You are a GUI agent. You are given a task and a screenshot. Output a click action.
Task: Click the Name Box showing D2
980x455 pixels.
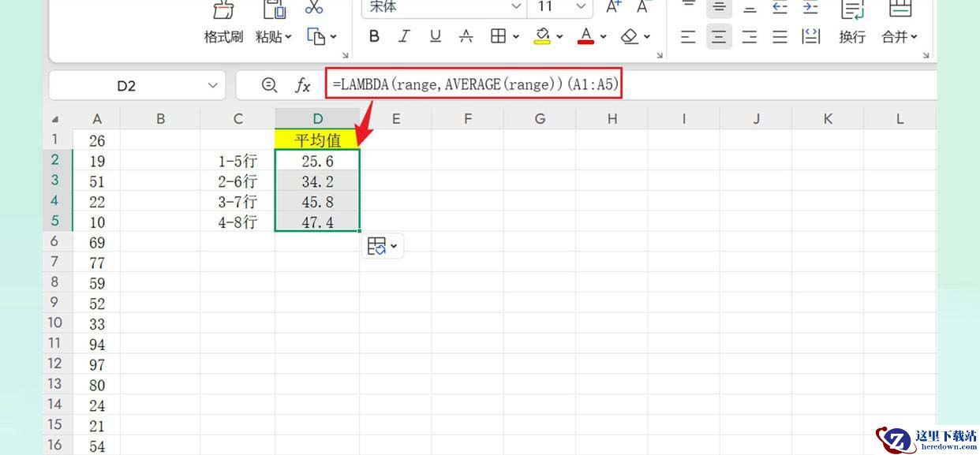pyautogui.click(x=137, y=85)
